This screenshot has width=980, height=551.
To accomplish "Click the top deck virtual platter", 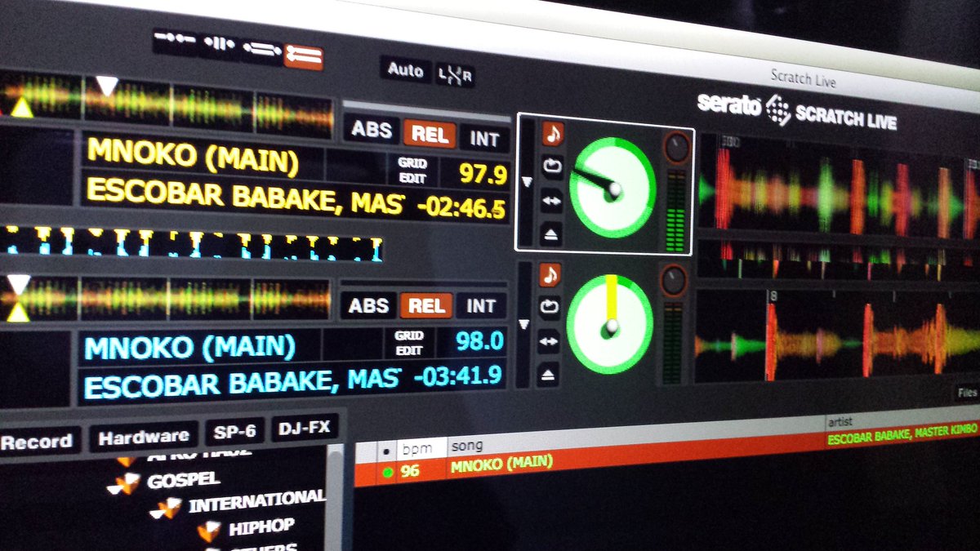I will 612,189.
